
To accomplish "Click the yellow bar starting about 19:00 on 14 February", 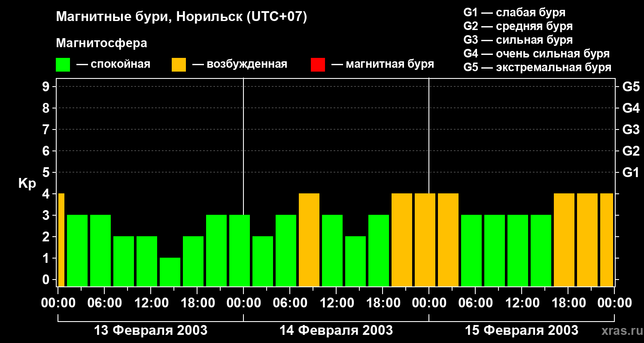I will point(402,240).
